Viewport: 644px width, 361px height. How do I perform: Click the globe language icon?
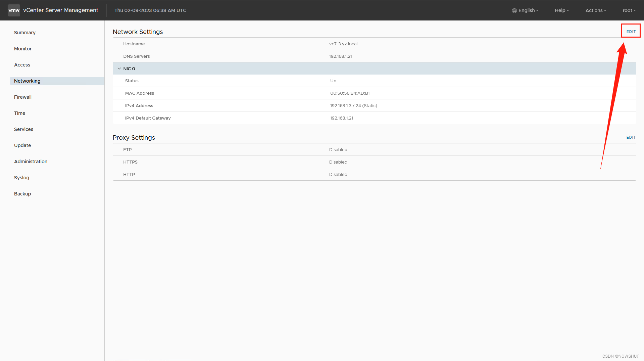click(x=514, y=10)
